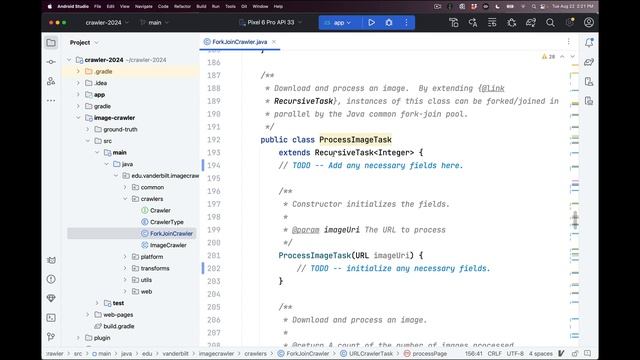Open IDE settings gear icon
Image resolution: width=640 pixels, height=360 pixels.
pyautogui.click(x=570, y=23)
